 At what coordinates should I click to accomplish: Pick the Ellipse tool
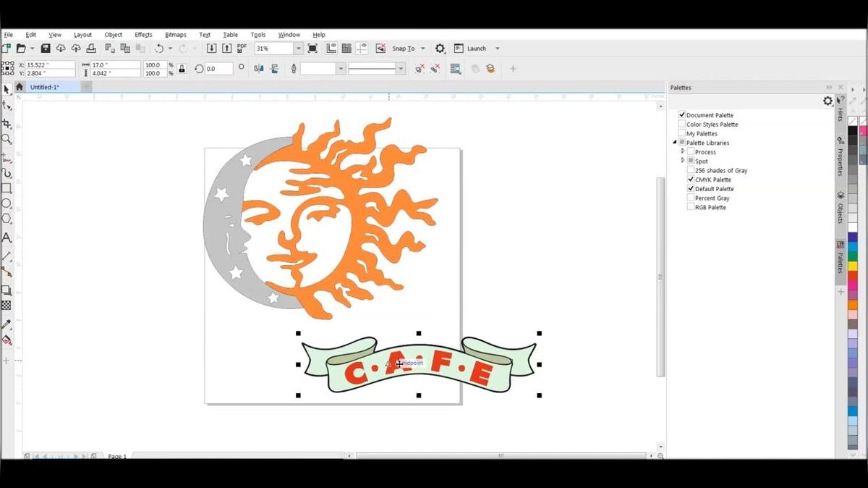tap(7, 203)
